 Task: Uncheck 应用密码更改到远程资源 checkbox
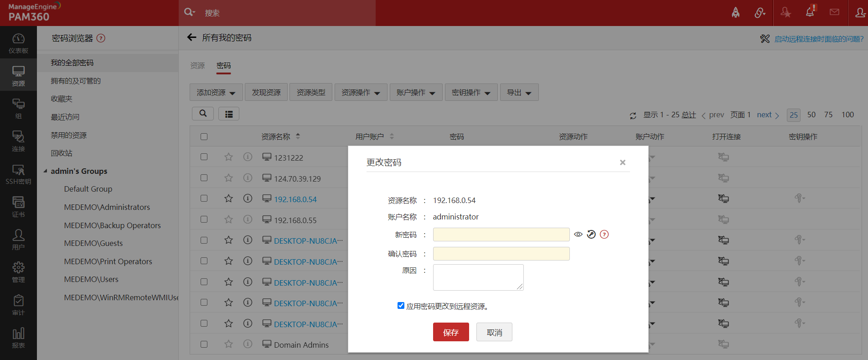tap(401, 306)
